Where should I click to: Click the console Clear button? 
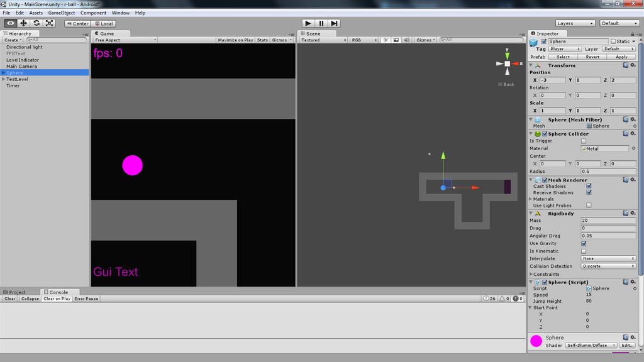click(10, 299)
